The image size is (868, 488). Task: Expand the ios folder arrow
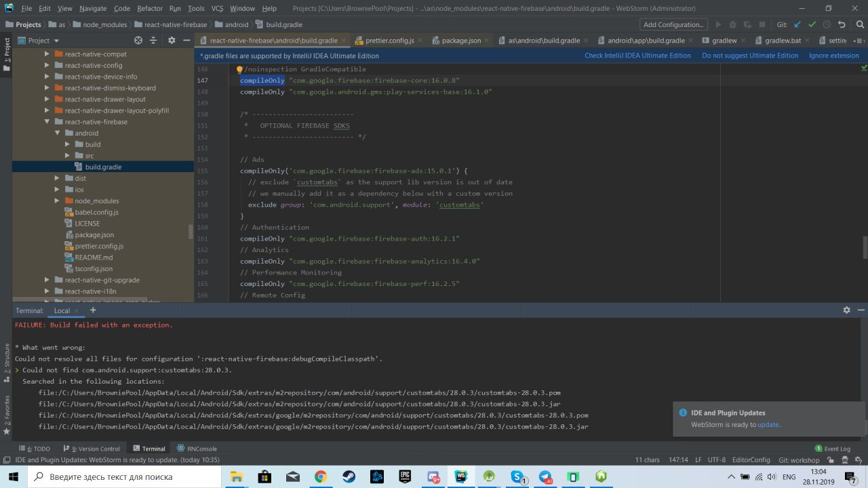point(58,190)
